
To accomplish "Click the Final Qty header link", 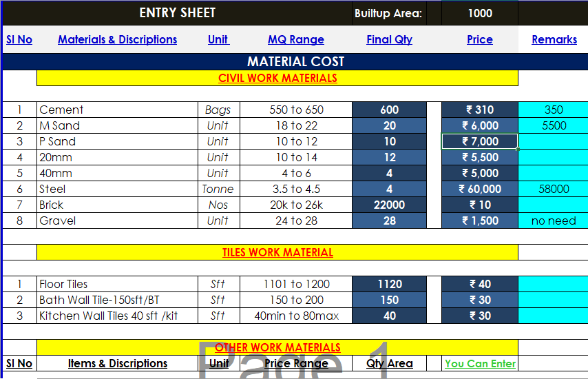I will coord(389,39).
